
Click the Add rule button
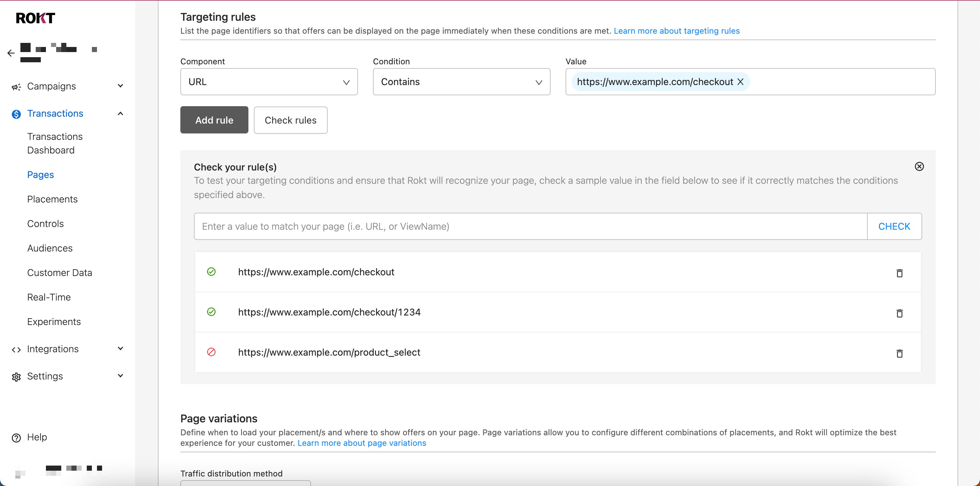pyautogui.click(x=214, y=120)
